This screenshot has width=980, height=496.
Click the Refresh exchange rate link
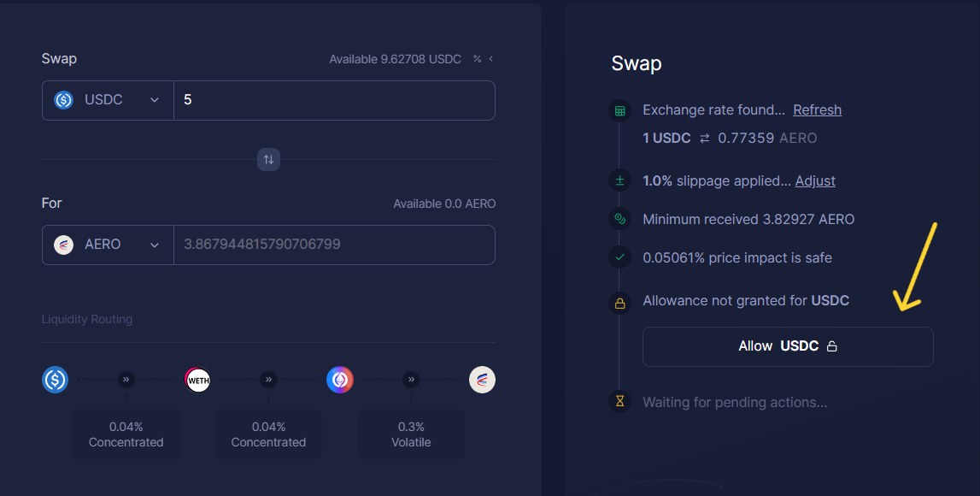point(817,109)
